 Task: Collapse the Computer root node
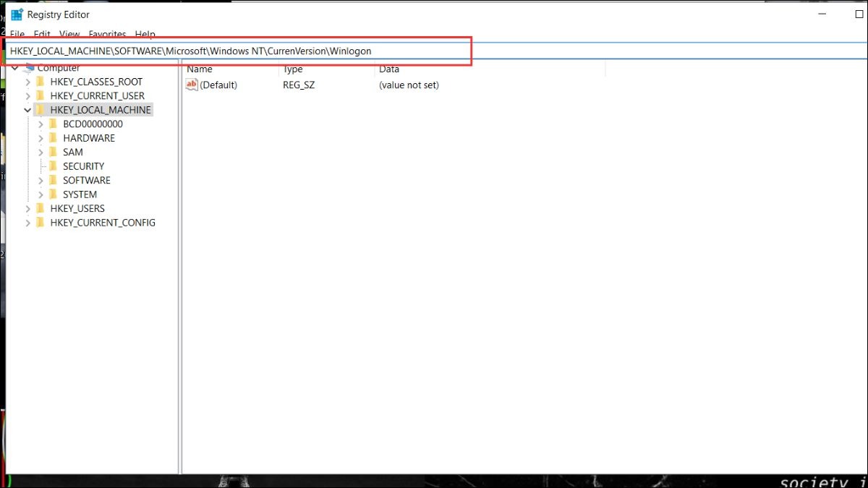tap(15, 68)
